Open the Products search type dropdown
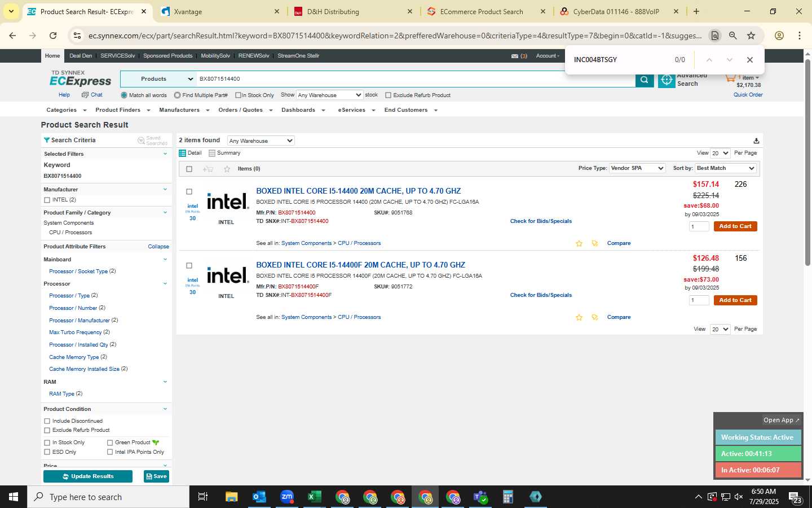This screenshot has height=508, width=812. click(158, 79)
